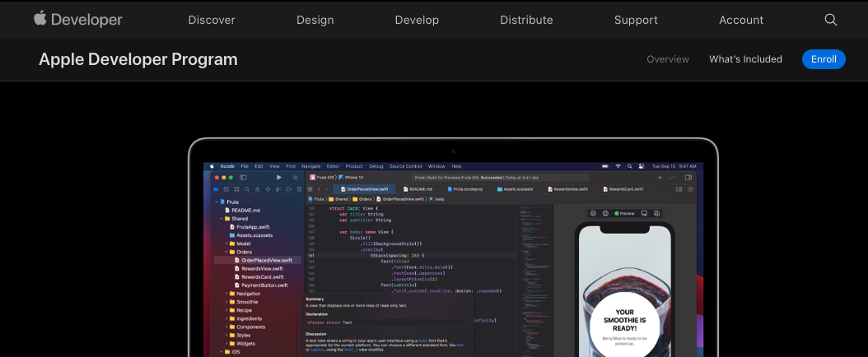
Task: Open the Xcode menu in menu bar
Action: (227, 166)
